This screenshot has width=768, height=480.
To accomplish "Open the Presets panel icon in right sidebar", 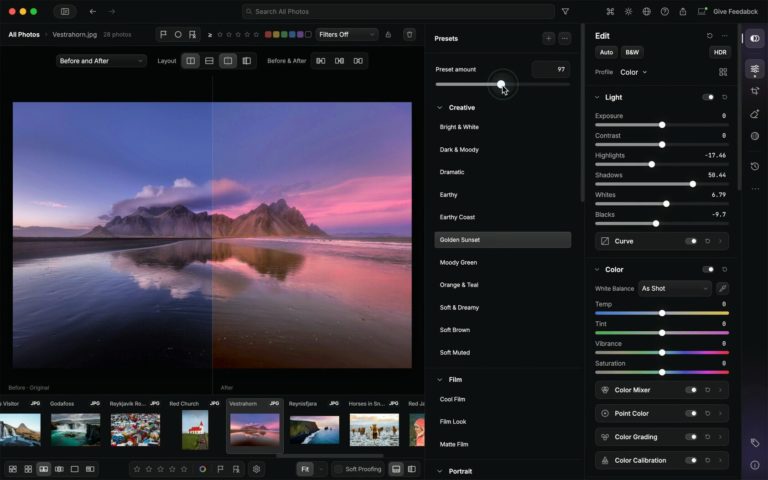I will (755, 38).
